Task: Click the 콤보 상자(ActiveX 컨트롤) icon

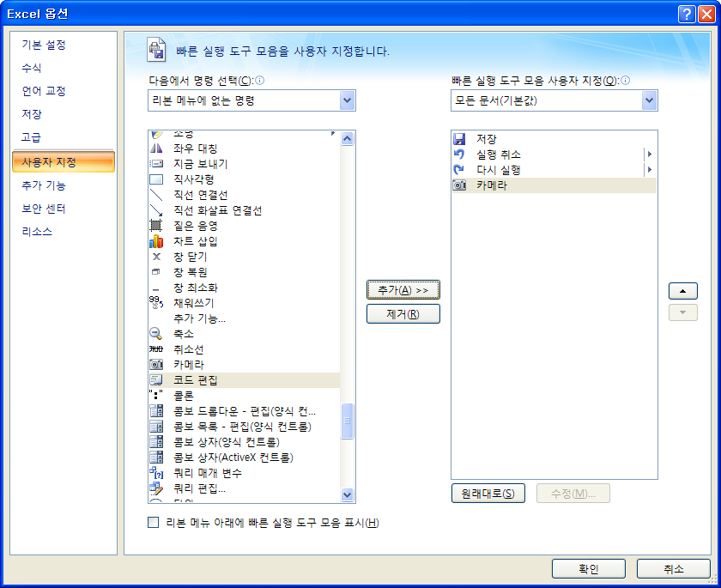Action: click(156, 458)
